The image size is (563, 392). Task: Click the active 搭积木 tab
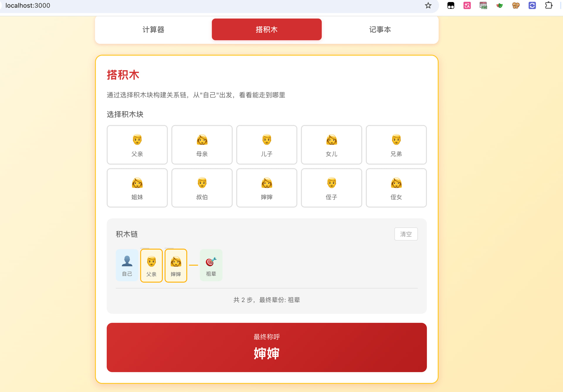click(x=267, y=30)
